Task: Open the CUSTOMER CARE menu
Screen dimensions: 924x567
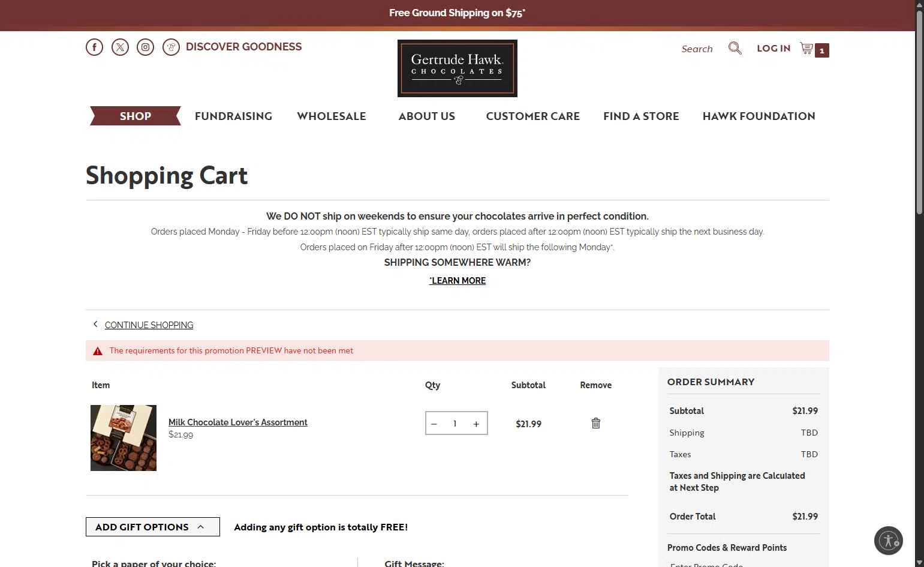Action: tap(533, 116)
